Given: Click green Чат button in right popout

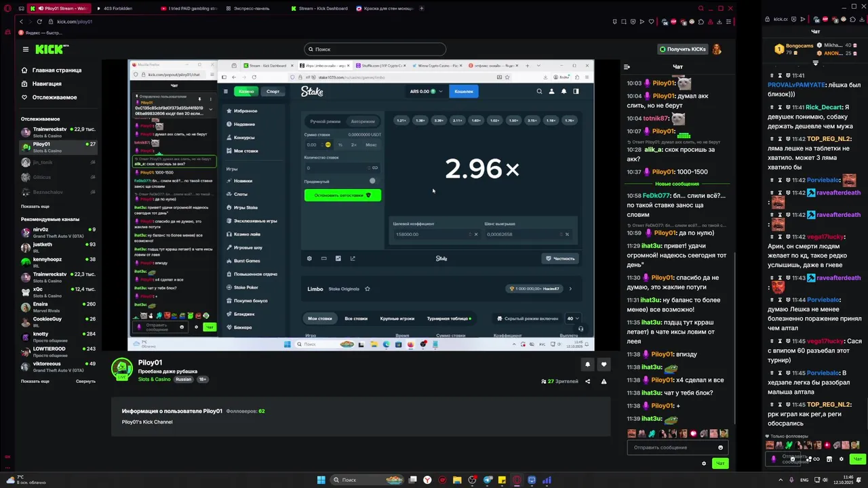Looking at the screenshot, I should pos(857,459).
